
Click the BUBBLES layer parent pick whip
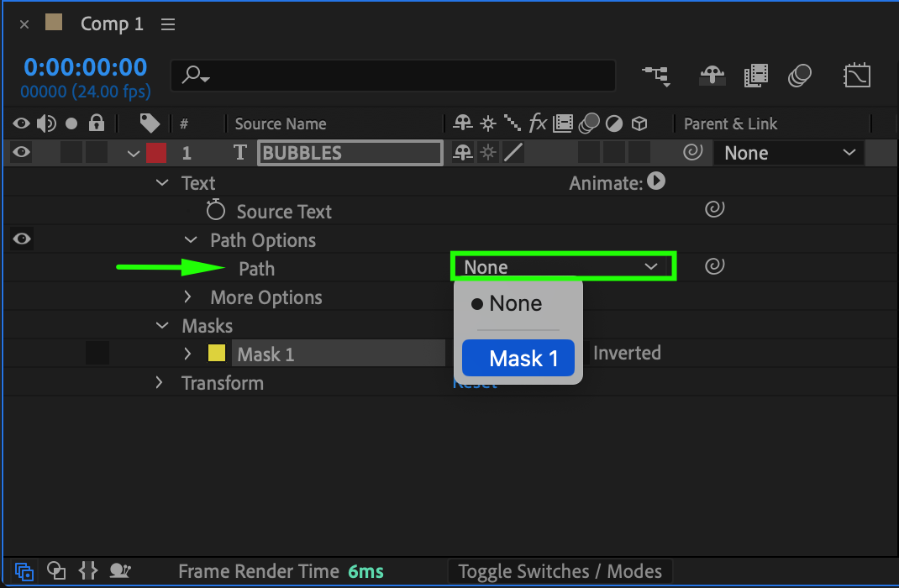coord(692,153)
